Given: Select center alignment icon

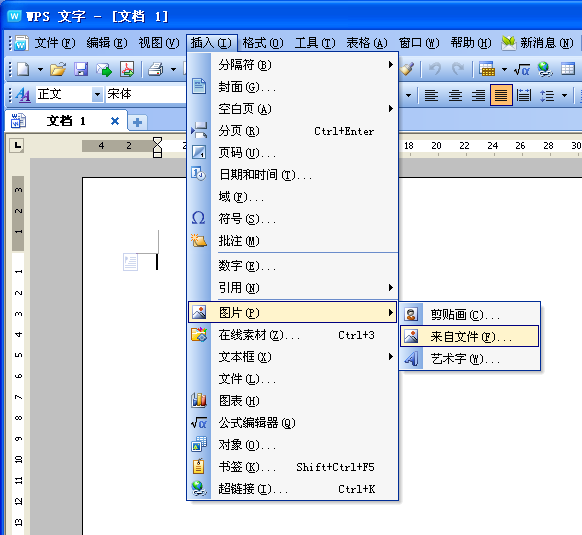Looking at the screenshot, I should point(455,95).
